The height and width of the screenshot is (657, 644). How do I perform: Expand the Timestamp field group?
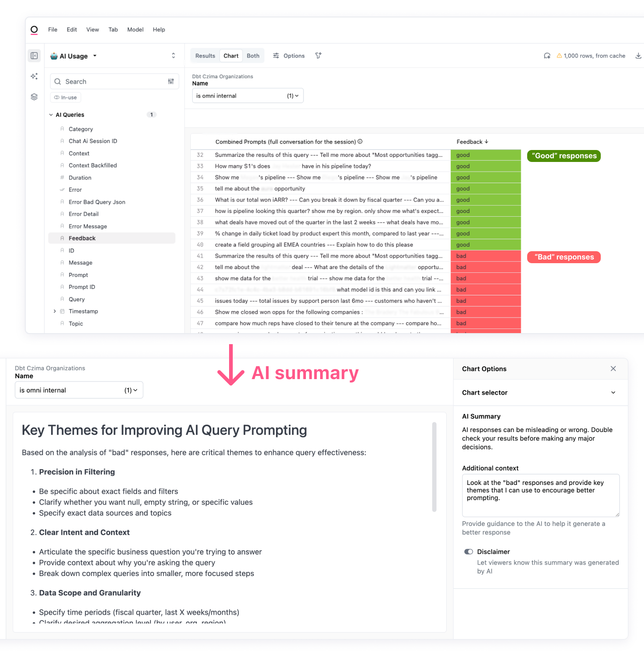[55, 311]
